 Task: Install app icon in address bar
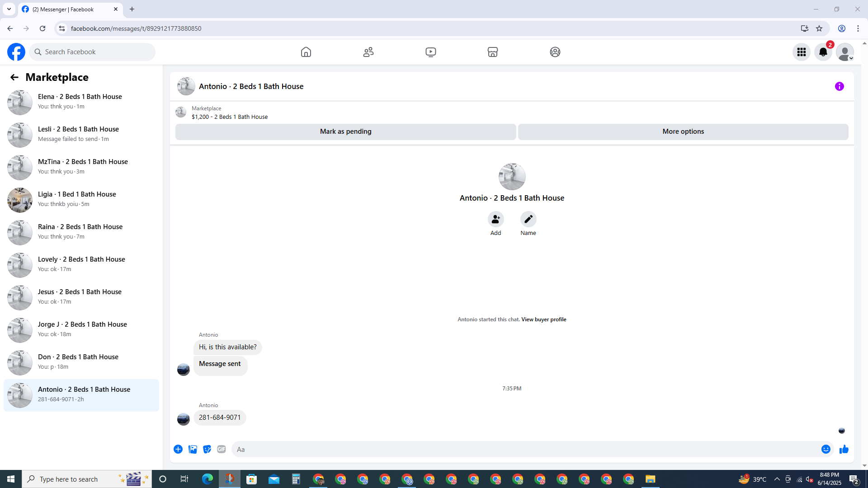[x=805, y=28]
